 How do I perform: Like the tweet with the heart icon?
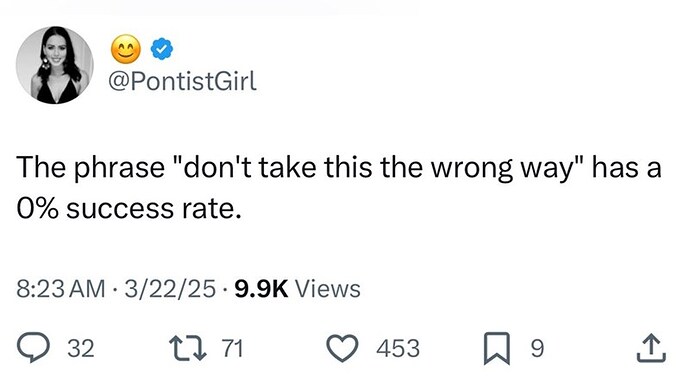pyautogui.click(x=342, y=348)
